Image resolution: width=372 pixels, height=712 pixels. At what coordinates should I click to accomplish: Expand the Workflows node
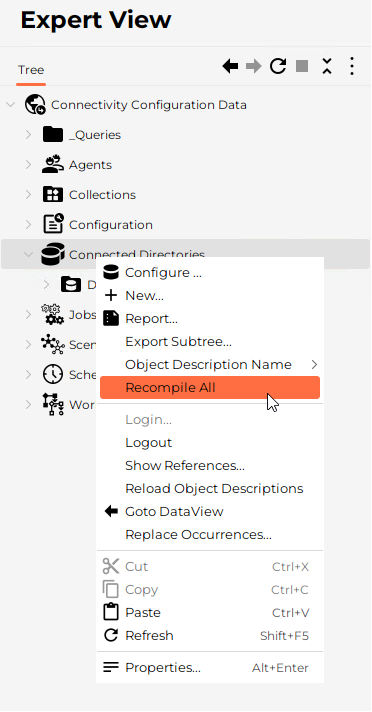click(29, 404)
